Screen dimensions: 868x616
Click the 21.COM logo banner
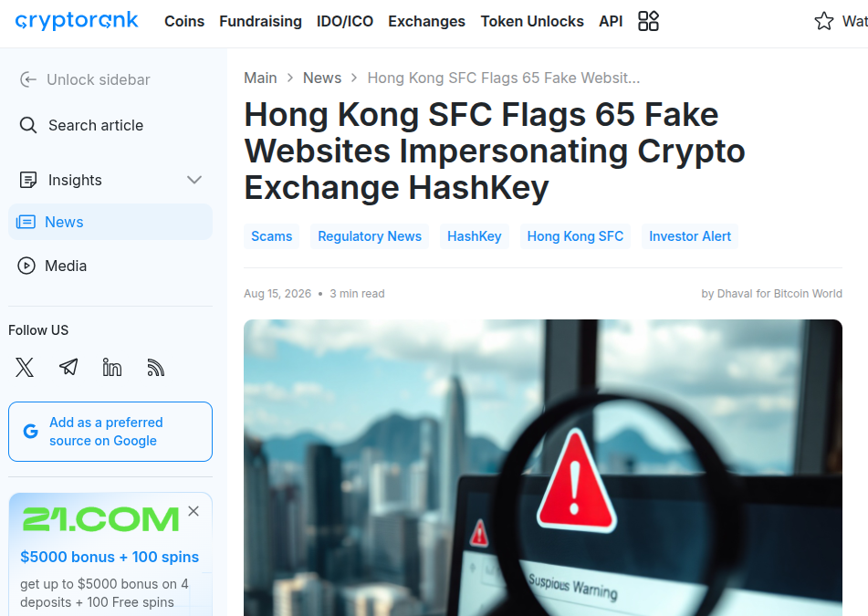[x=100, y=519]
